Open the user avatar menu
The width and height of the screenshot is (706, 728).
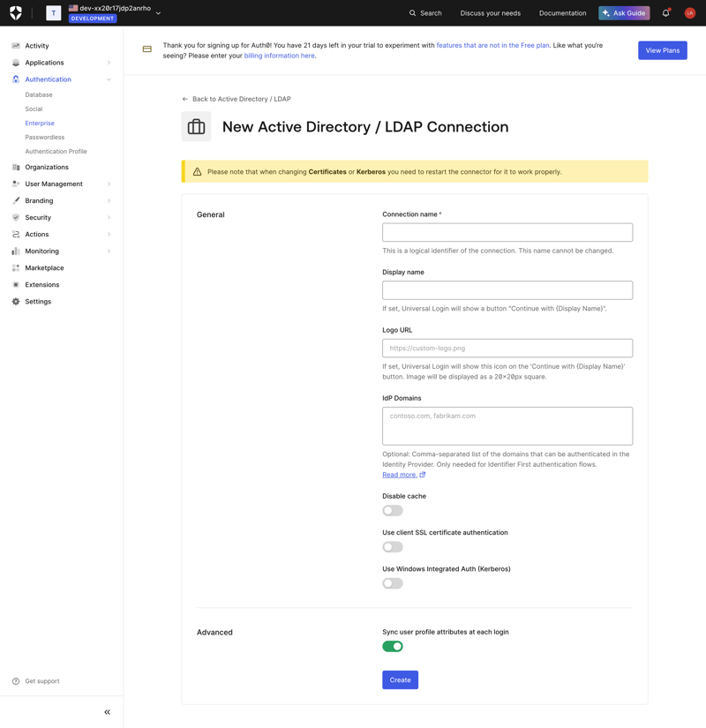click(x=690, y=13)
